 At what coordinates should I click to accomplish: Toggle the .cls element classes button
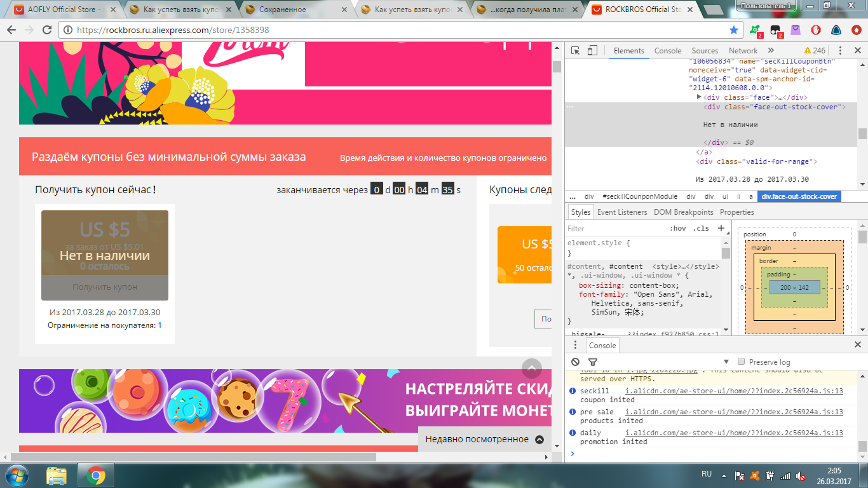pyautogui.click(x=702, y=228)
